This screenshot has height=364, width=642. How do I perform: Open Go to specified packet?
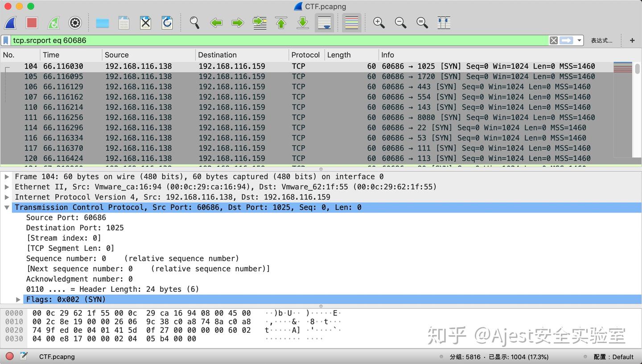259,23
